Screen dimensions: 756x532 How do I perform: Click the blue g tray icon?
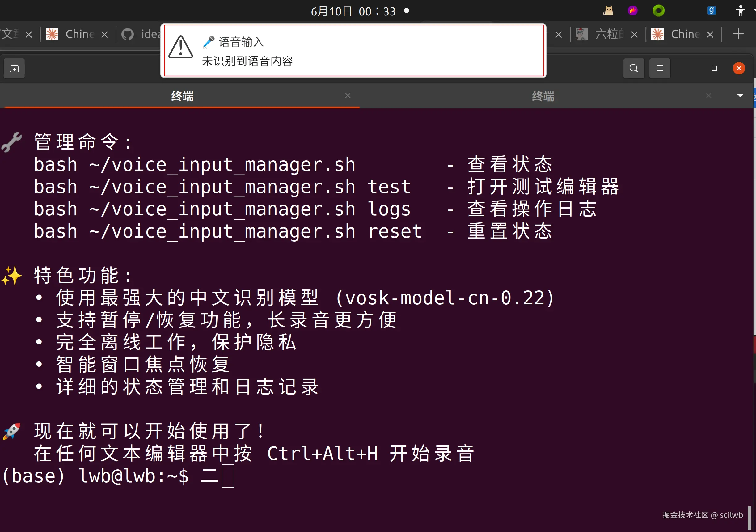[x=711, y=11]
